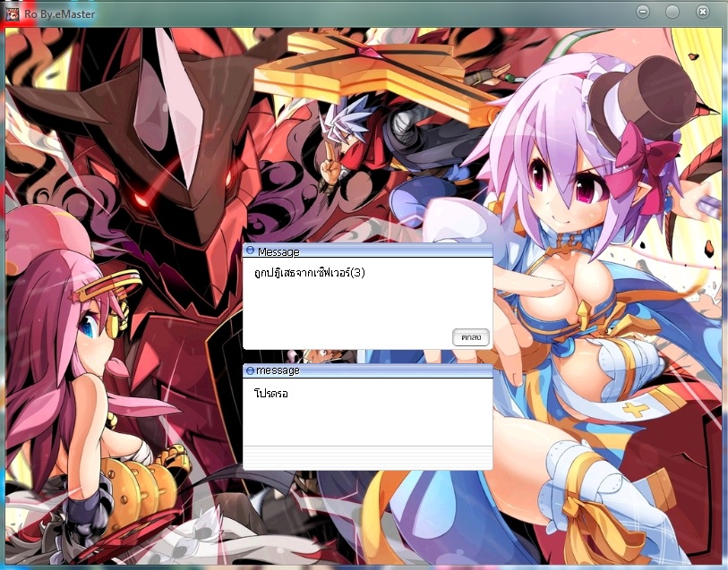Click the upper Message dialog title text
The width and height of the screenshot is (728, 570).
[x=278, y=251]
